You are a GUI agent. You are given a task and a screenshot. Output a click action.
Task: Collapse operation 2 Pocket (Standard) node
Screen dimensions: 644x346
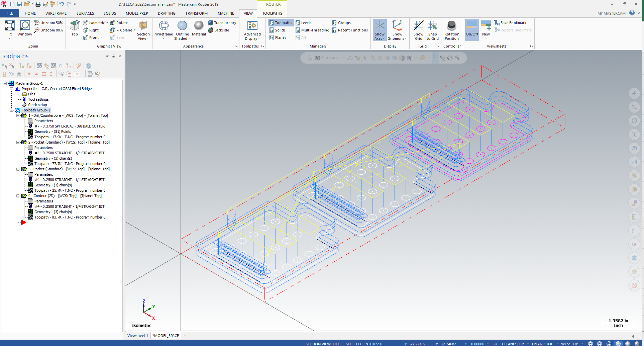[18, 142]
